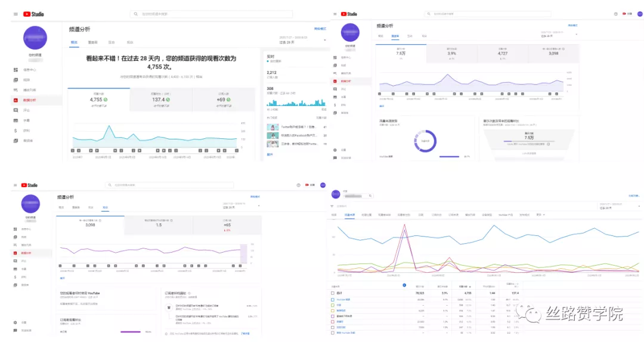Toggle the blue YouTube 搜索 row checkbox
Screen dimensions: 644x342
pos(333,299)
